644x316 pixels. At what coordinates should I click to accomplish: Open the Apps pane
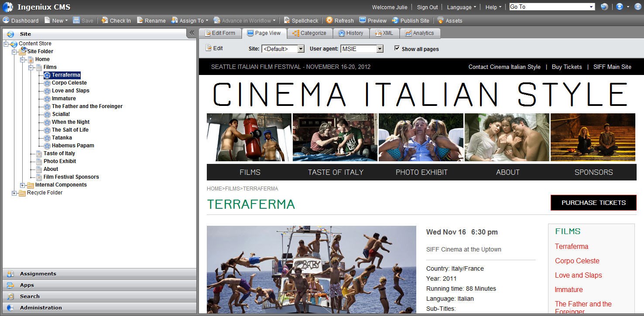coord(99,285)
